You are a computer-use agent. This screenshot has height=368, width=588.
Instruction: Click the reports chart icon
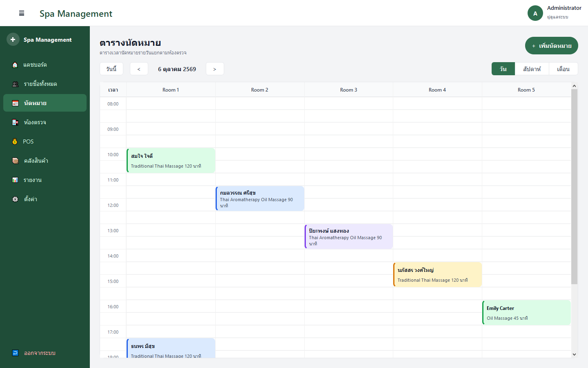click(15, 180)
